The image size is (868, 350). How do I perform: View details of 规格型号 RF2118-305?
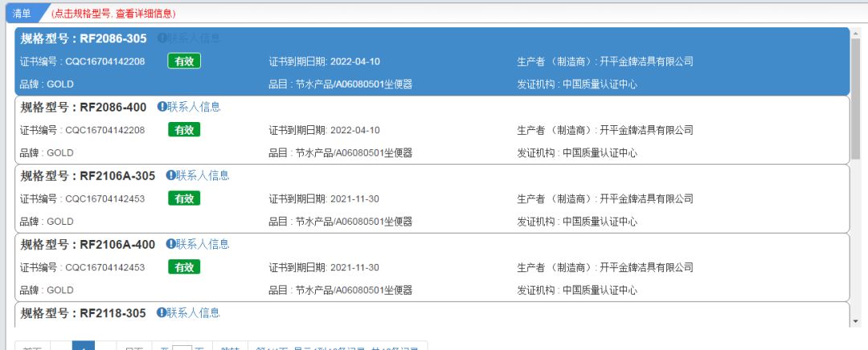83,313
